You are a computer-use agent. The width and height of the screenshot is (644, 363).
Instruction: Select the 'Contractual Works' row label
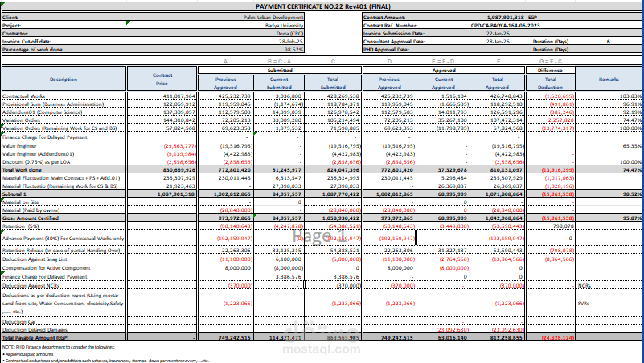coord(23,96)
